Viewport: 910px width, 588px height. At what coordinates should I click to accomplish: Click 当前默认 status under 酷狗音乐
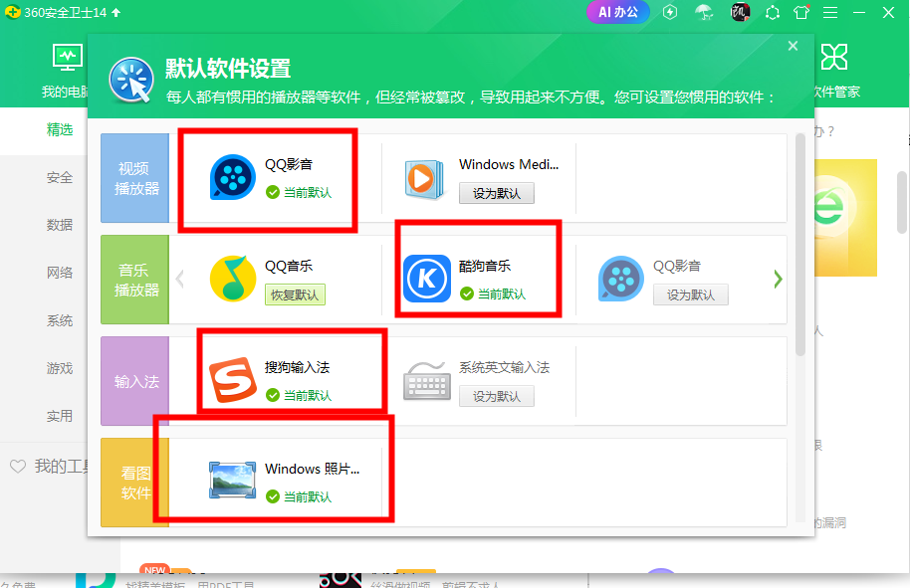point(493,294)
